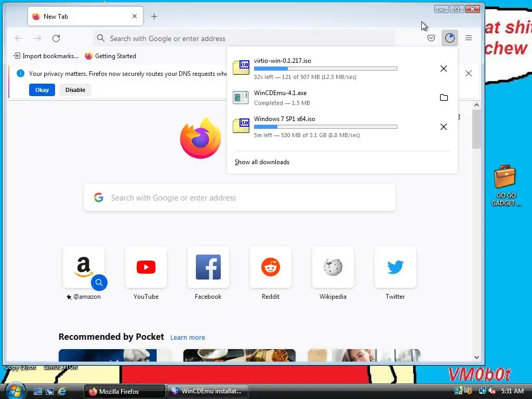The image size is (532, 399).
Task: Show all downloads
Action: (262, 162)
